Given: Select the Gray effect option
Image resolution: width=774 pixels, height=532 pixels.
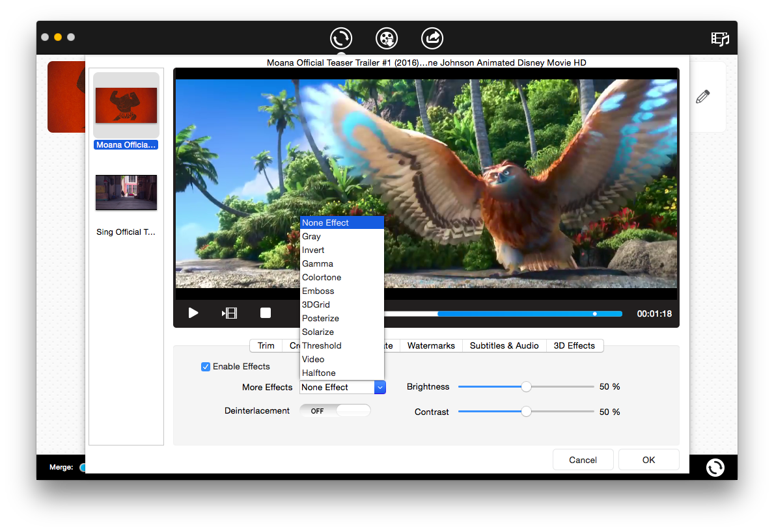Looking at the screenshot, I should click(342, 237).
